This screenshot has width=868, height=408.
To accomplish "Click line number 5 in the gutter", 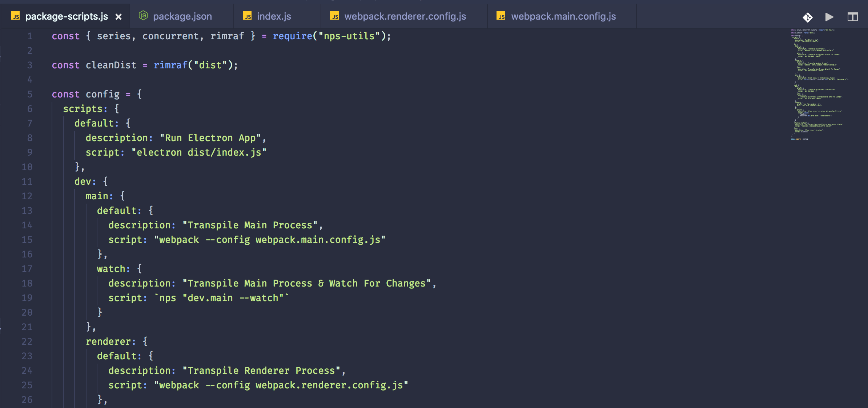I will (x=29, y=94).
